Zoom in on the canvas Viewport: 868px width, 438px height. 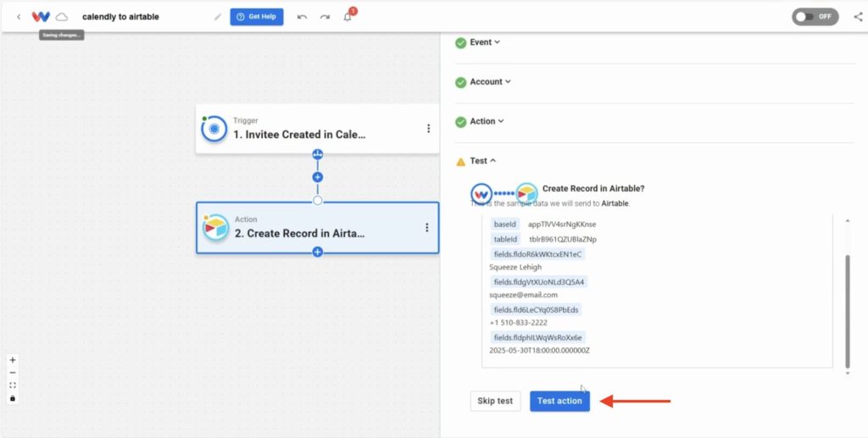click(13, 360)
